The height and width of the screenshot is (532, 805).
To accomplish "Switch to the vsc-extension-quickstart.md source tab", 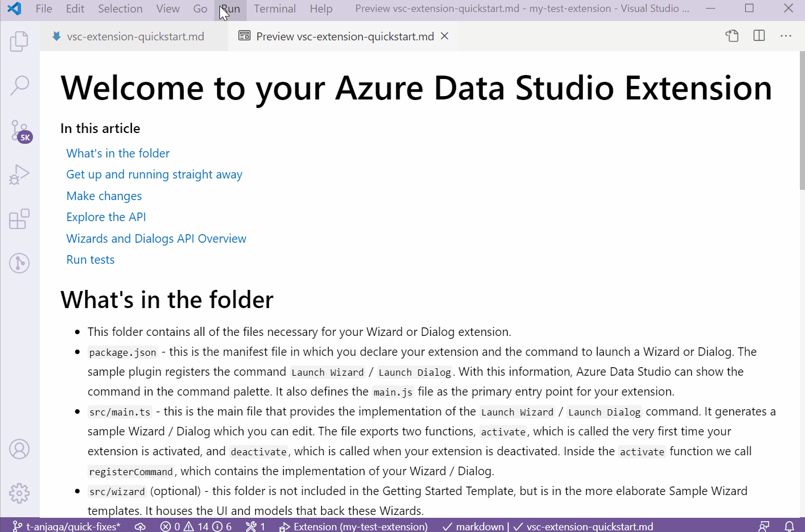I will [x=134, y=36].
